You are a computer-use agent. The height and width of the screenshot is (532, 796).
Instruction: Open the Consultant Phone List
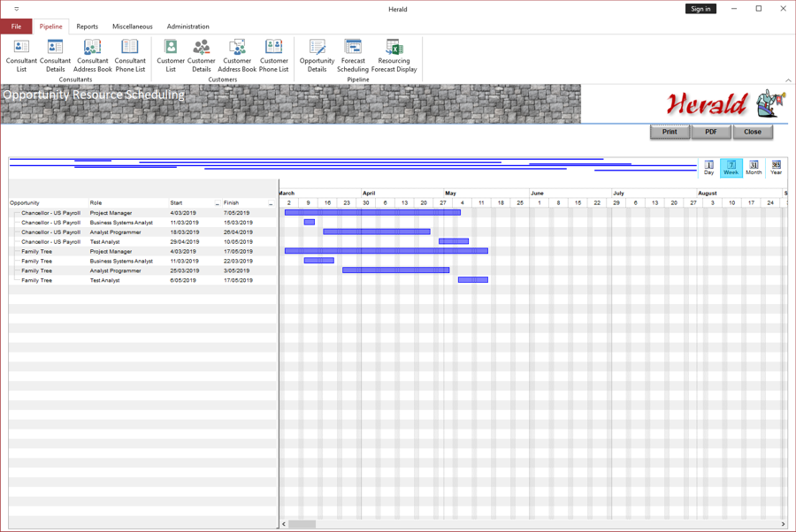(130, 56)
